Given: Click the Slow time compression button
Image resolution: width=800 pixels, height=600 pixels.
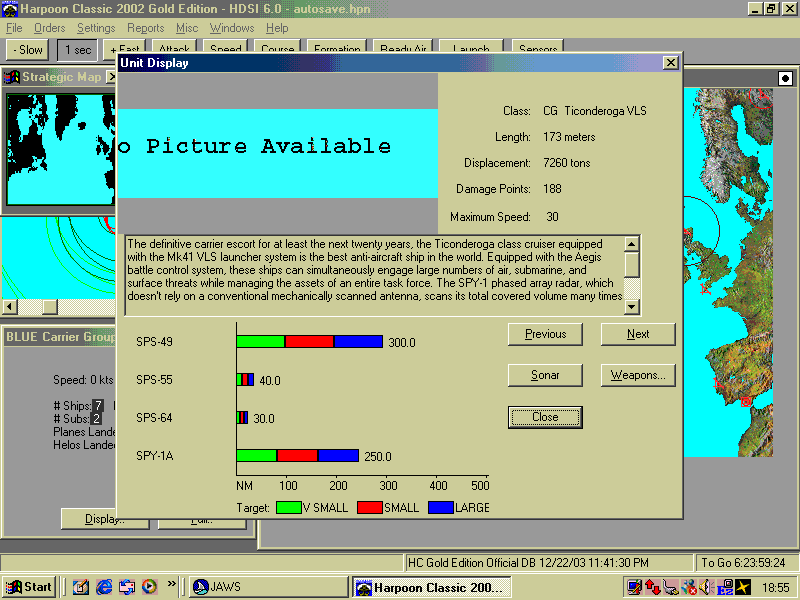Looking at the screenshot, I should pos(28,50).
